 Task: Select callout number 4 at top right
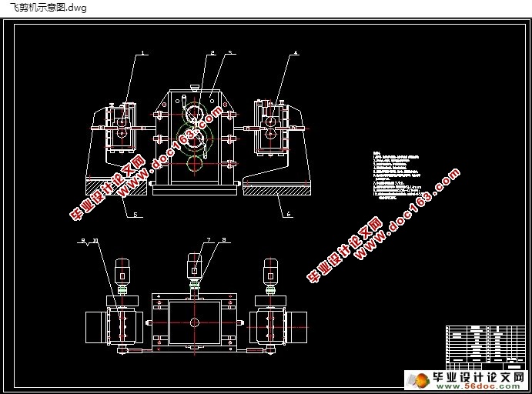point(296,52)
